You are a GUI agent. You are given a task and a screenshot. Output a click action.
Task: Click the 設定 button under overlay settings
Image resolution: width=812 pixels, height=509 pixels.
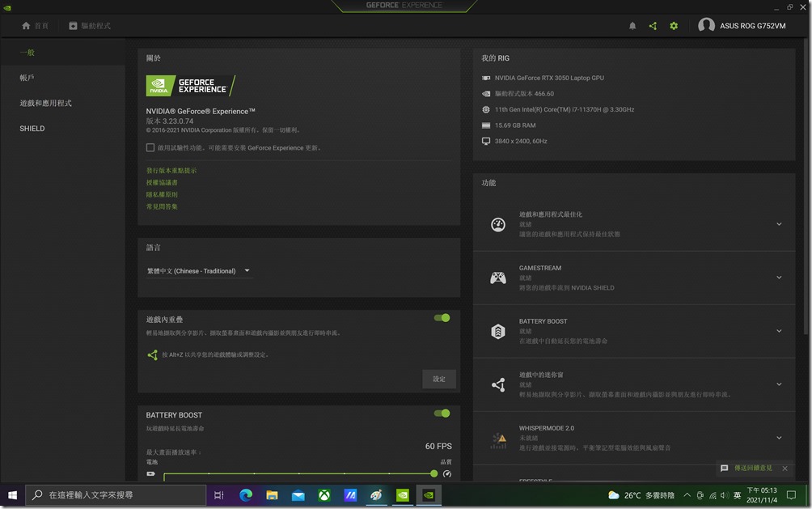point(438,379)
